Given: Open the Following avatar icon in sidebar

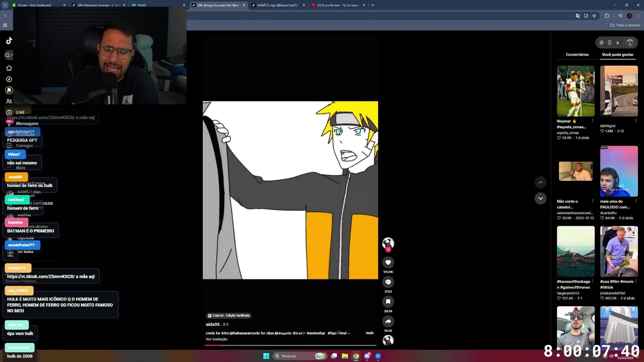Looking at the screenshot, I should [x=9, y=90].
